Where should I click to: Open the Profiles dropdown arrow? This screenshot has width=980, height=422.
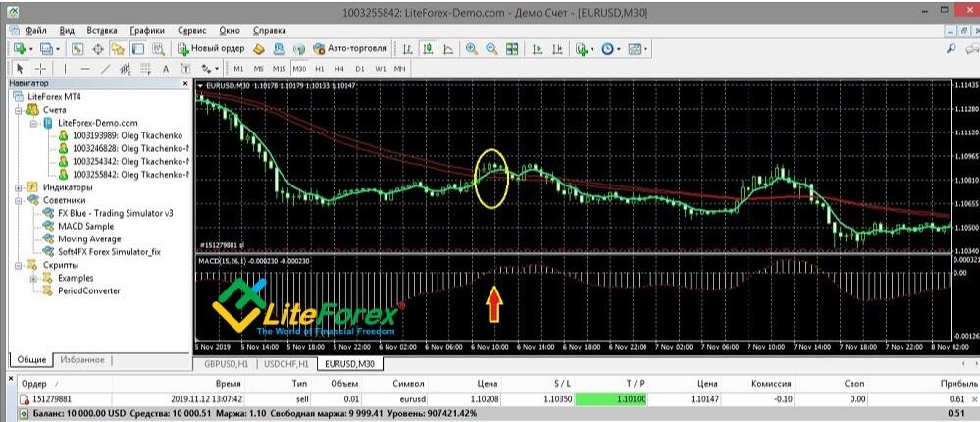coord(58,49)
